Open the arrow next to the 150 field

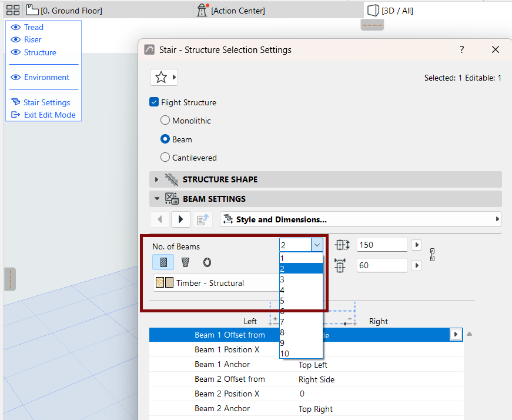pyautogui.click(x=417, y=245)
